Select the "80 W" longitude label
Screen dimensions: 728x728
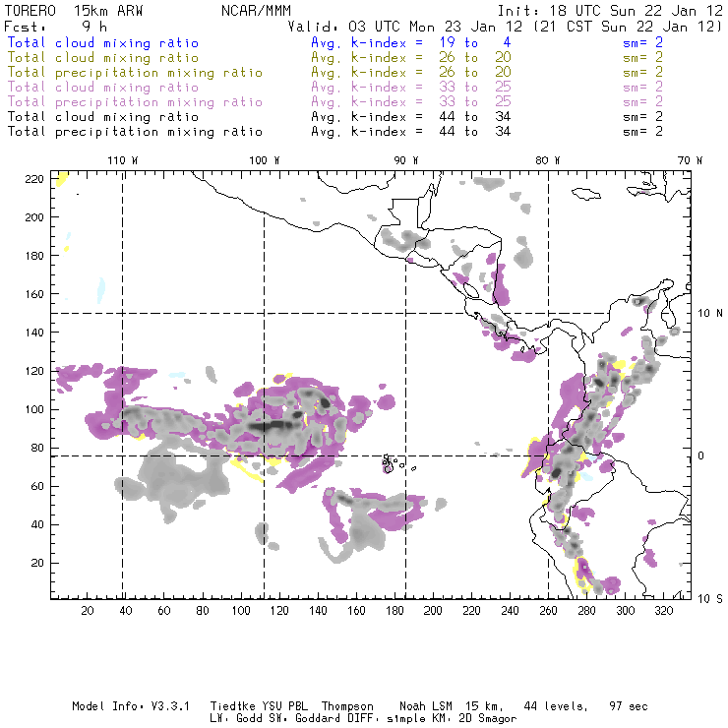coord(548,160)
